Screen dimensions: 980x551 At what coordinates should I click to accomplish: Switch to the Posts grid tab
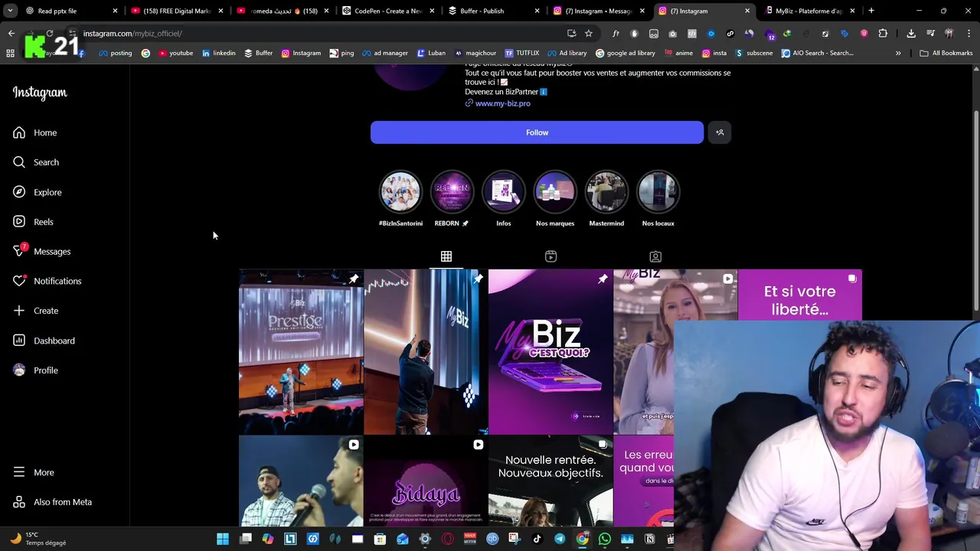(x=446, y=256)
